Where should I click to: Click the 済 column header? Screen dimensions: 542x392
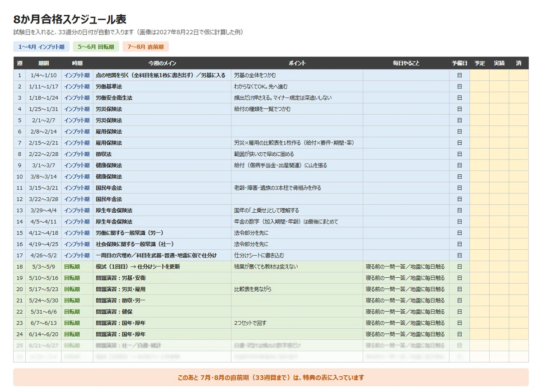point(519,63)
